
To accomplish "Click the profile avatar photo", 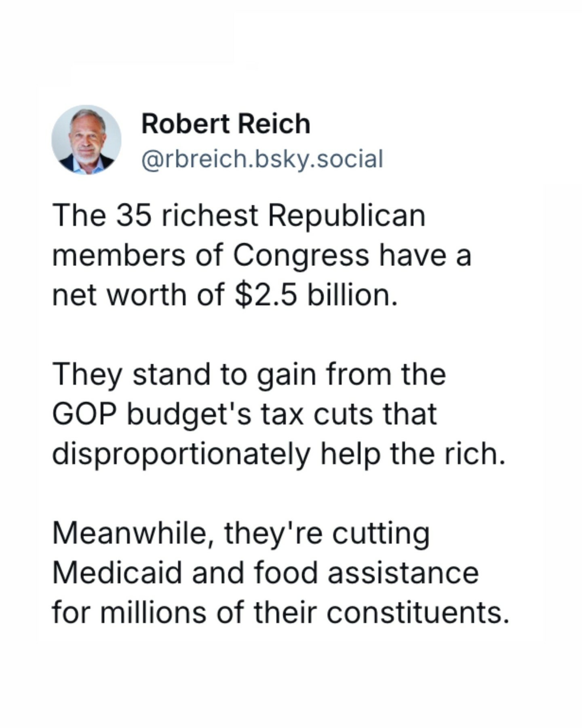I will 86,140.
